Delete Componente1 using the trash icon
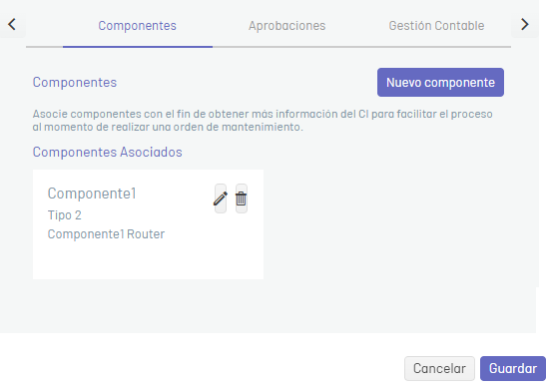The image size is (548, 392). pyautogui.click(x=242, y=198)
